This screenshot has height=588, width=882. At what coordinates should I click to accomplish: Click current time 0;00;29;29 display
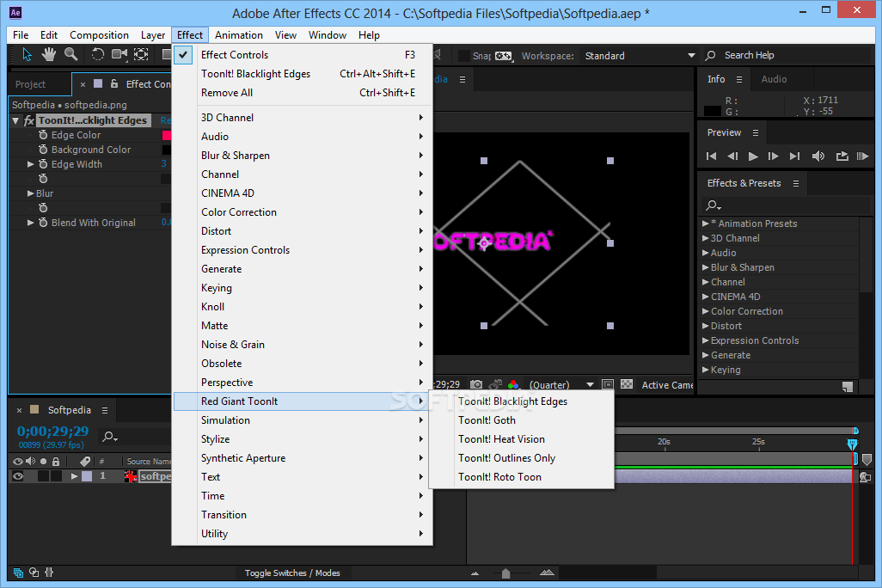[x=53, y=432]
